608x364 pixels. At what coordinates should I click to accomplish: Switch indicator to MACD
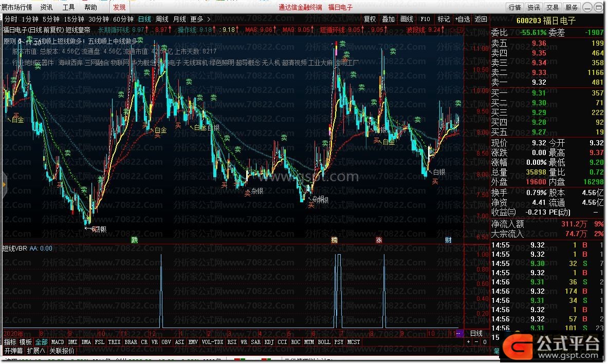click(58, 342)
